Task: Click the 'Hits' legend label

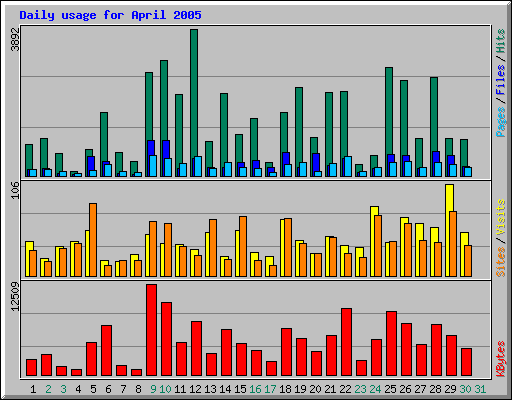Action: (500, 41)
